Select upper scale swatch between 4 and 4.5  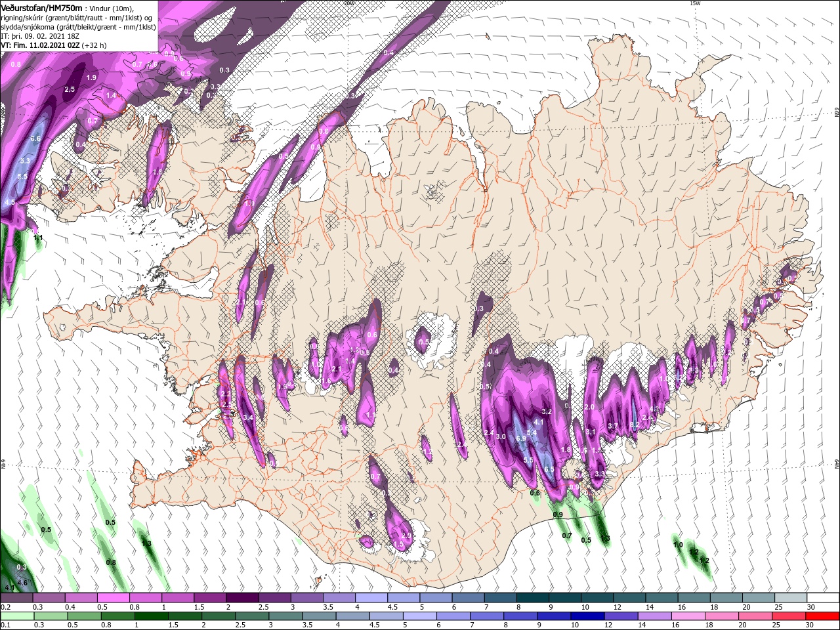[371, 598]
